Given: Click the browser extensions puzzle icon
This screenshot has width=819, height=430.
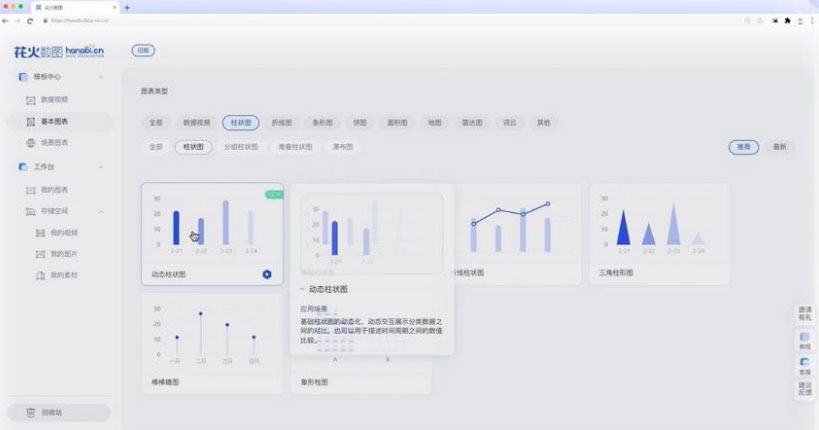Looking at the screenshot, I should 788,20.
